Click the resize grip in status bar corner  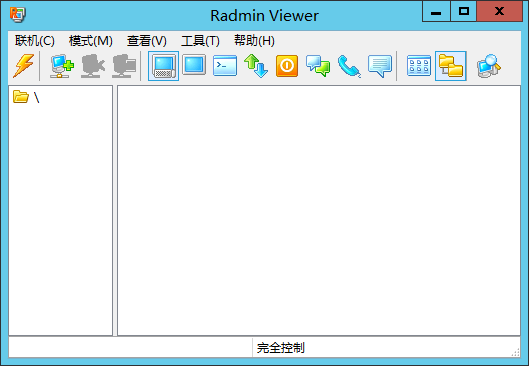(515, 352)
